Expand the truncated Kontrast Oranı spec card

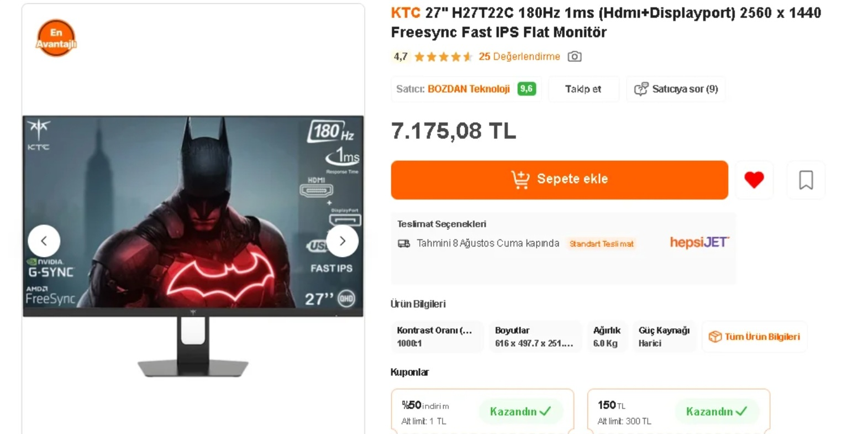point(436,337)
